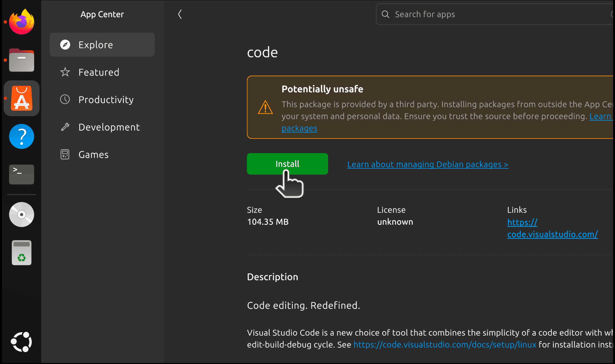Open the 'packages' link in the warning
The image size is (615, 364).
[299, 128]
